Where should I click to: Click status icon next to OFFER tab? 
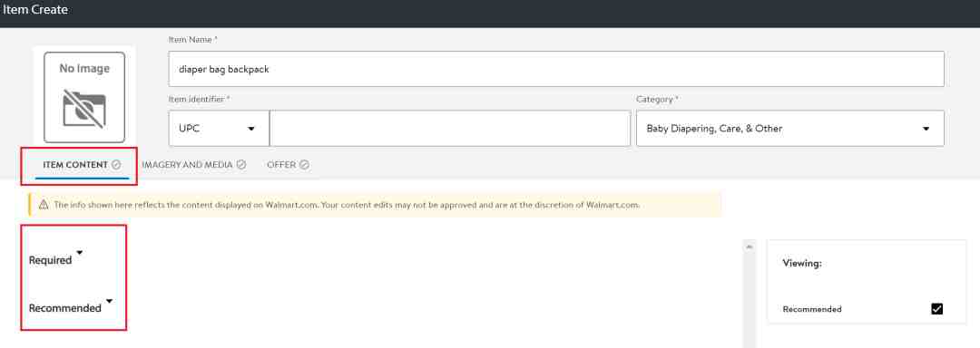click(304, 165)
